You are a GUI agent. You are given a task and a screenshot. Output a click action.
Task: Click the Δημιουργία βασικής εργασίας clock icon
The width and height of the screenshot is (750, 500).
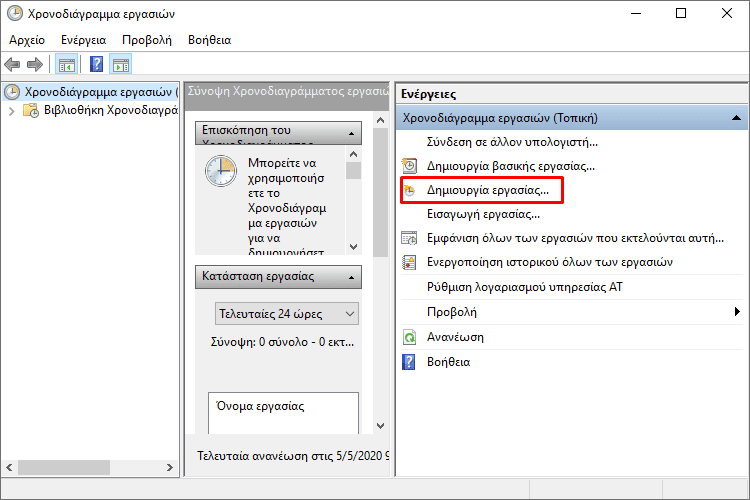pos(409,166)
